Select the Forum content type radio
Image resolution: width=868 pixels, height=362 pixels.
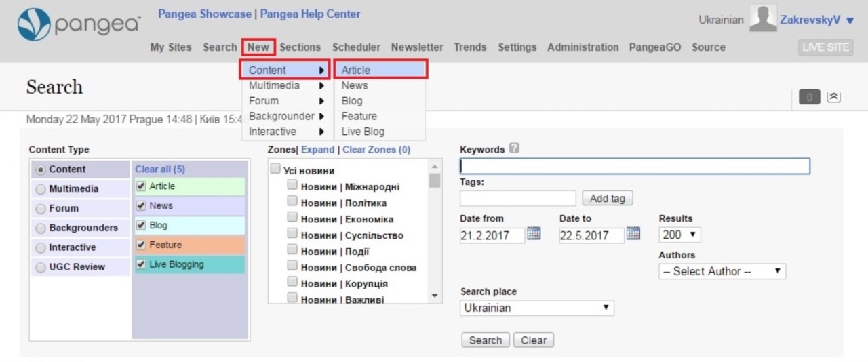(x=41, y=209)
